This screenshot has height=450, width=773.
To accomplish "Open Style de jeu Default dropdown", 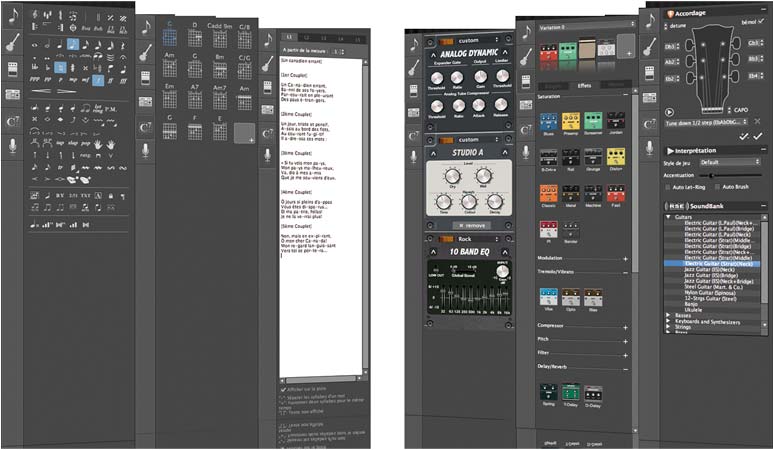I will (x=729, y=162).
